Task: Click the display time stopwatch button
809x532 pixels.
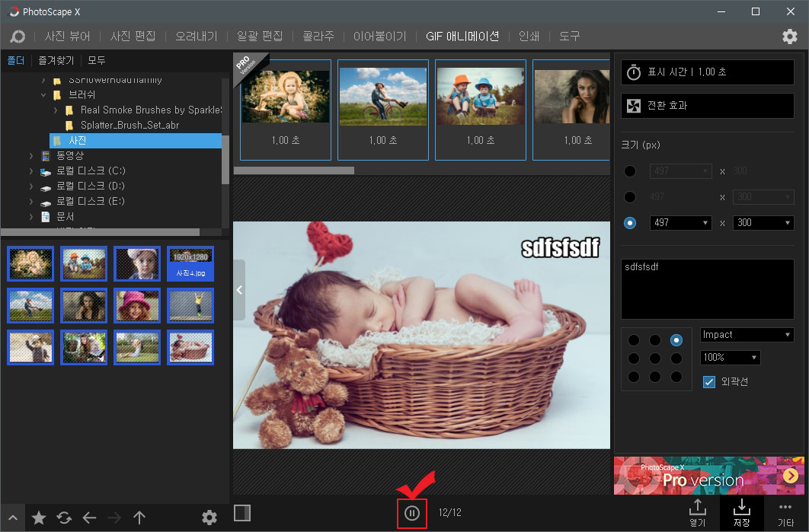Action: pos(708,72)
